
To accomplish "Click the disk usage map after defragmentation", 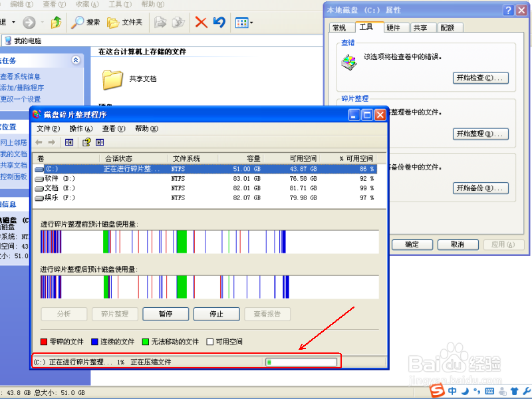I will click(209, 287).
